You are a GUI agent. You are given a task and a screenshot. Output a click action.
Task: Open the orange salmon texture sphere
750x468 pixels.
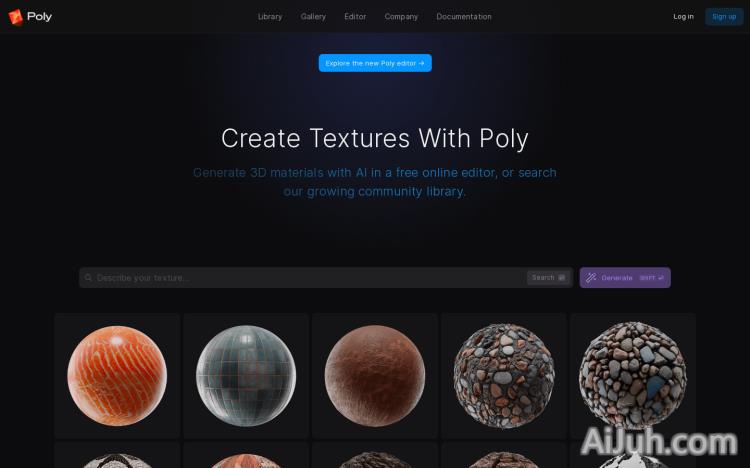(x=117, y=376)
